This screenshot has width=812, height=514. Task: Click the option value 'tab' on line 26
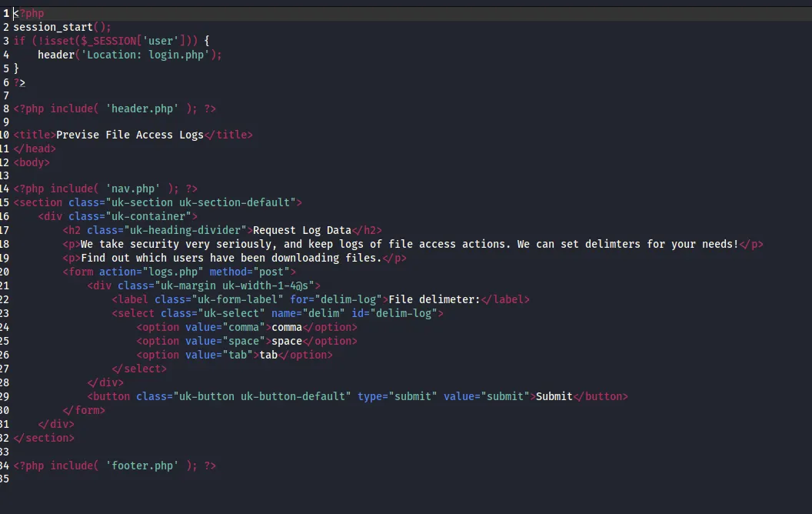[238, 355]
